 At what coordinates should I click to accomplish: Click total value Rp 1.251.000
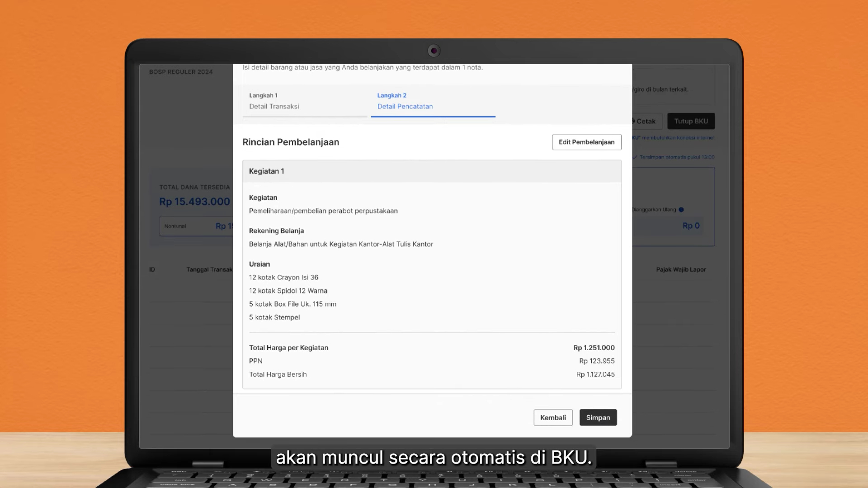(x=594, y=347)
